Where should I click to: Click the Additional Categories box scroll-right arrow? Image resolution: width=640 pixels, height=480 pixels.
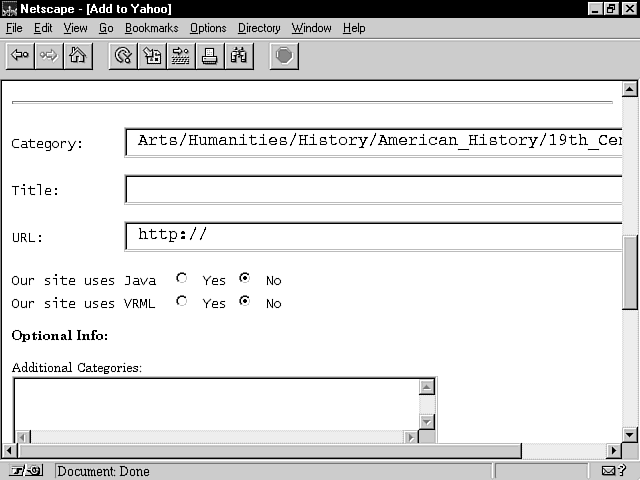[411, 437]
